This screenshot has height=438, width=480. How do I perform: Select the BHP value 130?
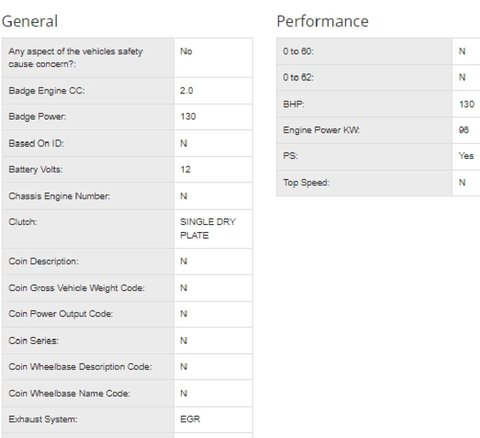(467, 104)
